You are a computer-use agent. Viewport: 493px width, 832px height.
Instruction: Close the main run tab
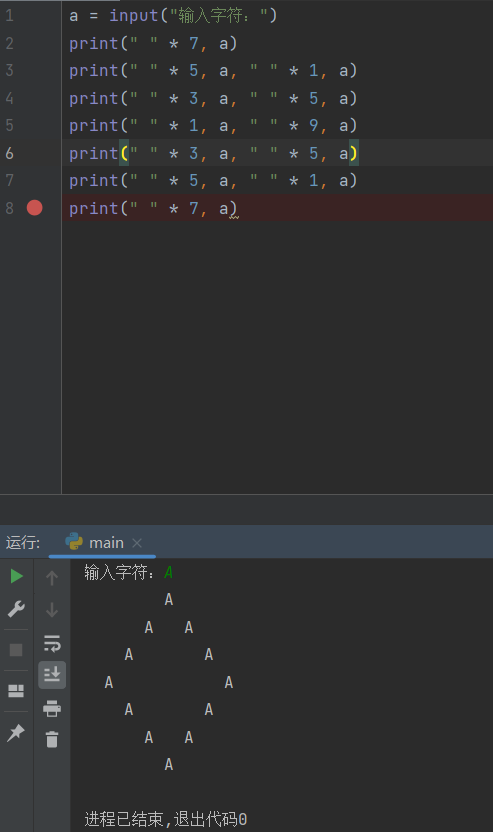click(137, 543)
